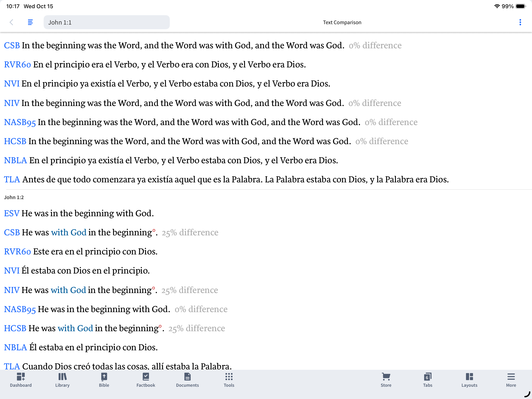Tap the John 1:1 reference field
The width and height of the screenshot is (532, 399).
107,22
